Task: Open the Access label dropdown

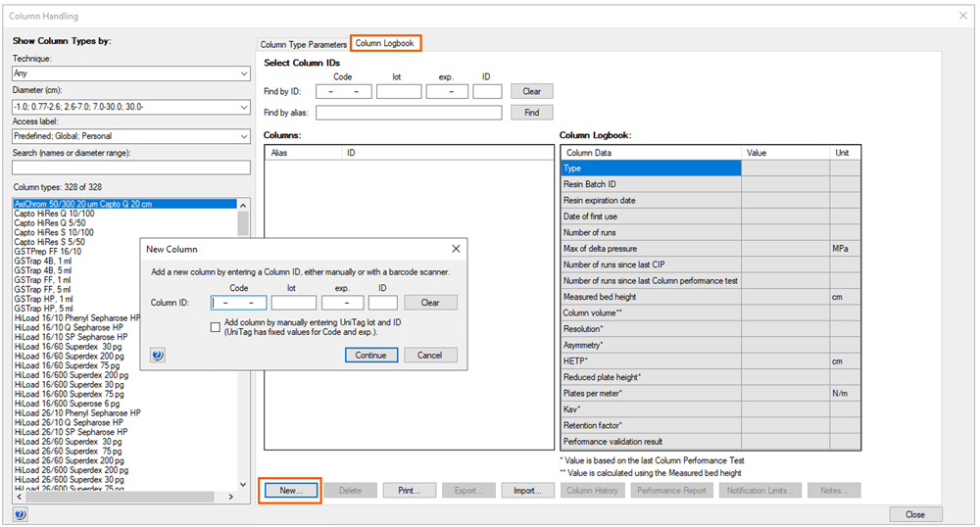Action: pos(131,136)
